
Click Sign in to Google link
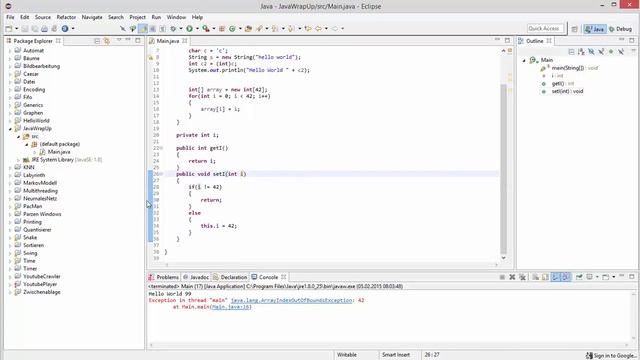coord(615,356)
